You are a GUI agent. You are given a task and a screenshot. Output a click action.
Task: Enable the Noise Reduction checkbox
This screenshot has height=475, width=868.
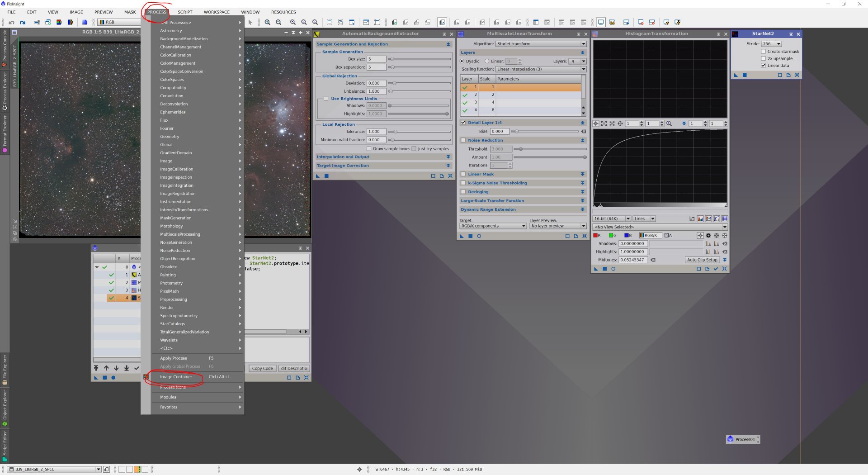pyautogui.click(x=463, y=140)
